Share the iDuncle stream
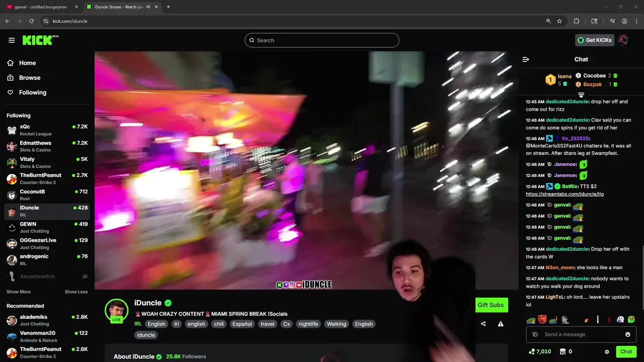 click(x=483, y=324)
